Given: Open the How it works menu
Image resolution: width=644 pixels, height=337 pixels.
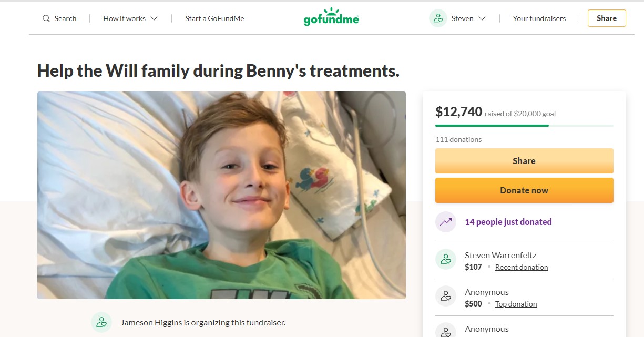Looking at the screenshot, I should pyautogui.click(x=130, y=18).
